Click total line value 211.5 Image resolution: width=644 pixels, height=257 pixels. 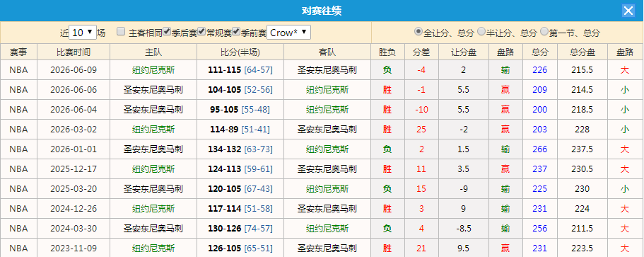tap(582, 228)
